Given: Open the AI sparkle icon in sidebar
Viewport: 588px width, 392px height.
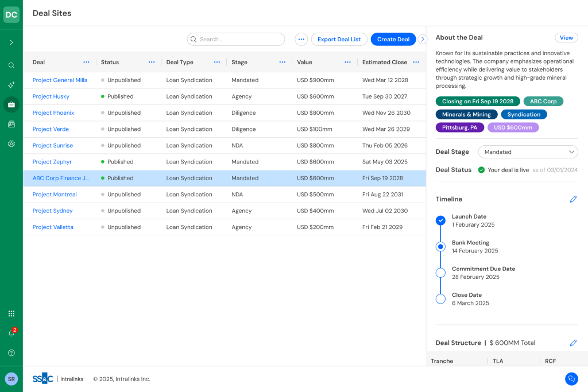Looking at the screenshot, I should tap(11, 85).
